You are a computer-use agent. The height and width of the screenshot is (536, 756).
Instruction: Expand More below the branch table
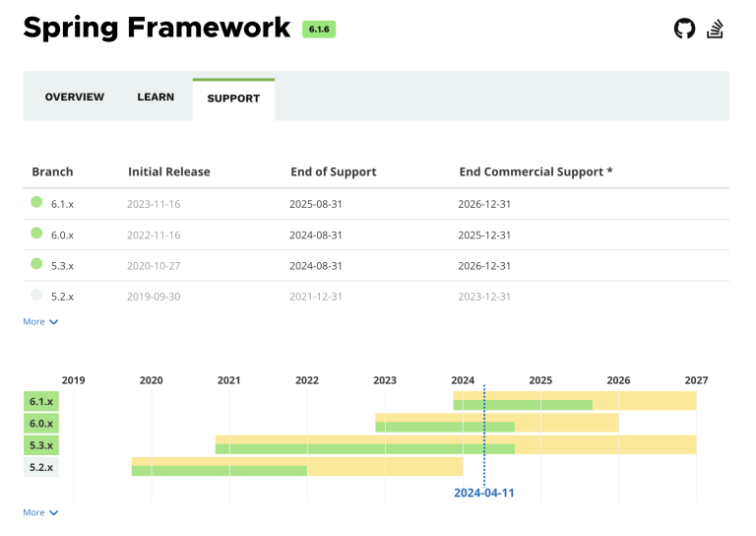[x=40, y=322]
